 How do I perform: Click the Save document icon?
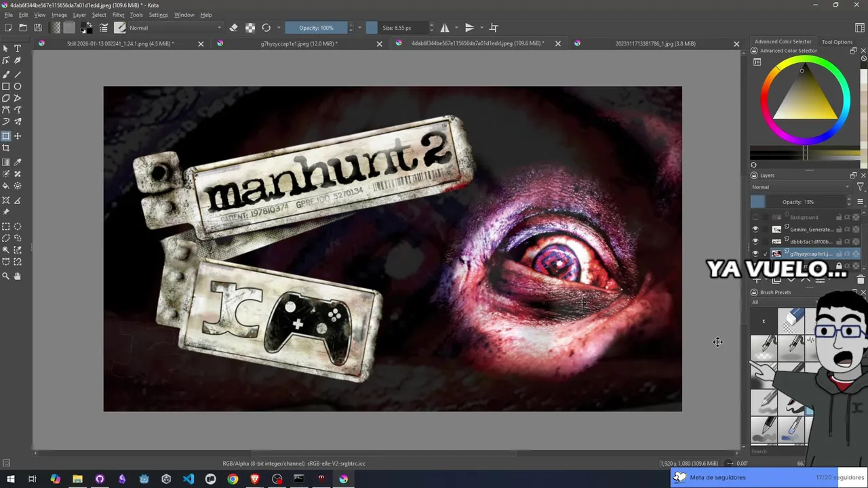coord(38,28)
